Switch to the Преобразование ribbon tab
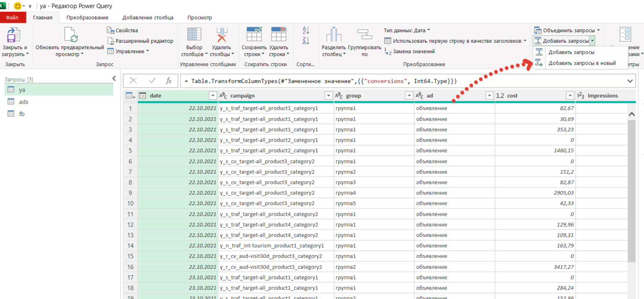This screenshot has width=644, height=299. [x=87, y=18]
